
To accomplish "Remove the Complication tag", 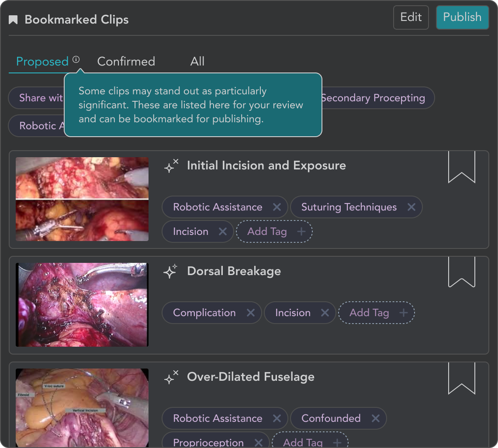I will (x=251, y=313).
